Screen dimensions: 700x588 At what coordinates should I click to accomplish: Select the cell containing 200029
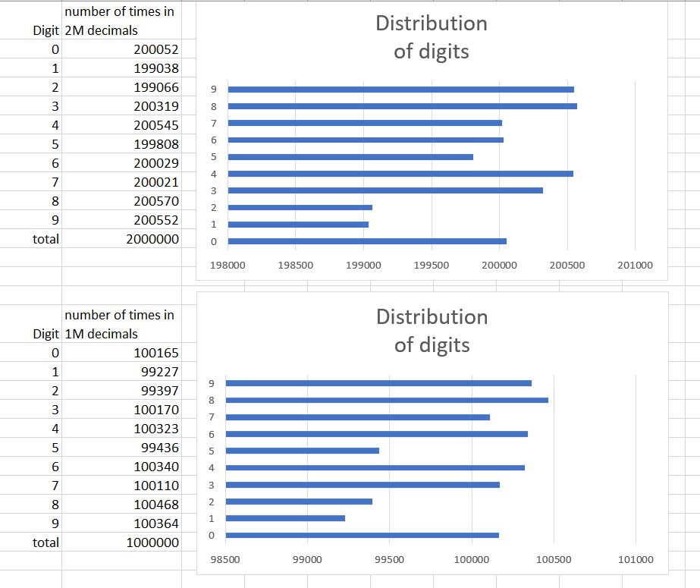(121, 163)
